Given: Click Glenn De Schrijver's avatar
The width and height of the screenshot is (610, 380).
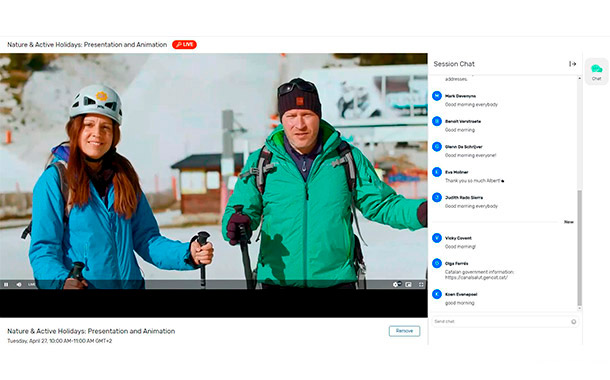Looking at the screenshot, I should [437, 146].
